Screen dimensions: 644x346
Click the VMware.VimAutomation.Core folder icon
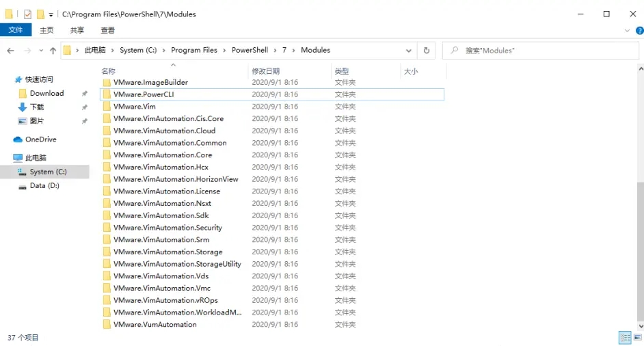tap(107, 155)
